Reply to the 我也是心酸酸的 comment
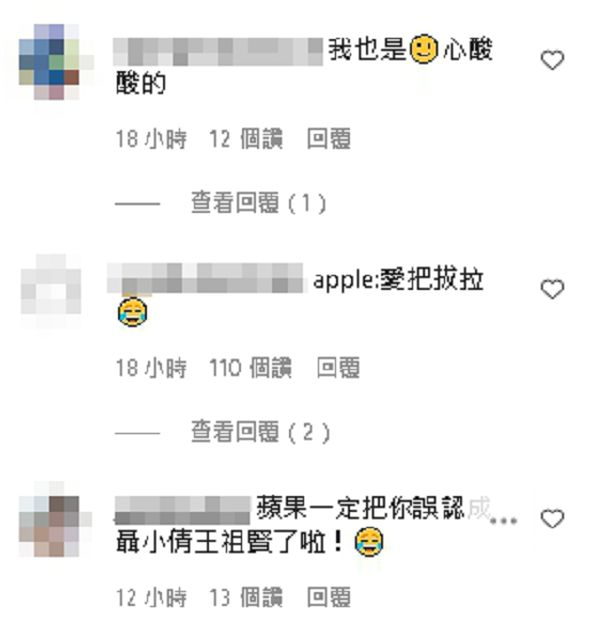The width and height of the screenshot is (607, 630). point(329,139)
